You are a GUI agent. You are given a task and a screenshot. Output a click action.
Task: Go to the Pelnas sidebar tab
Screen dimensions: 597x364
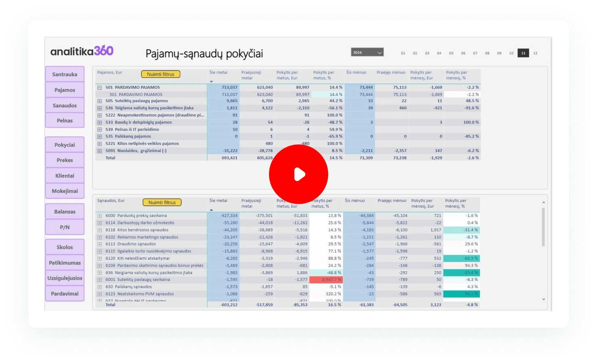(65, 121)
